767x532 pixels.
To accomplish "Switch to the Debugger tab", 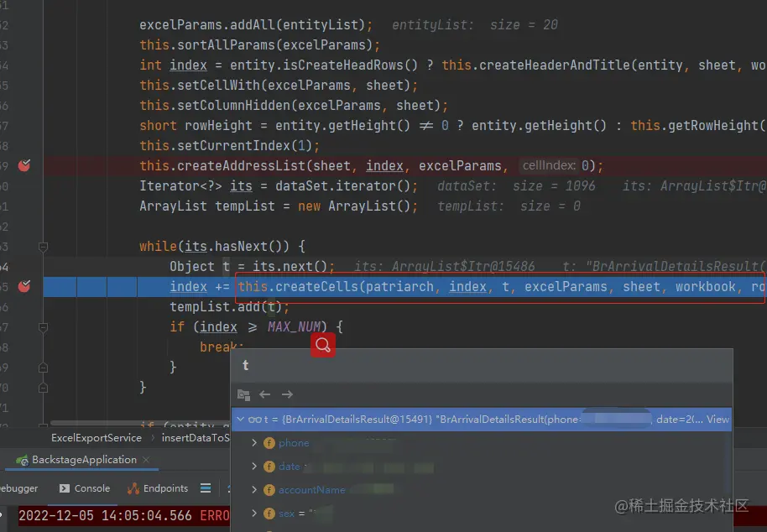I will pos(18,488).
